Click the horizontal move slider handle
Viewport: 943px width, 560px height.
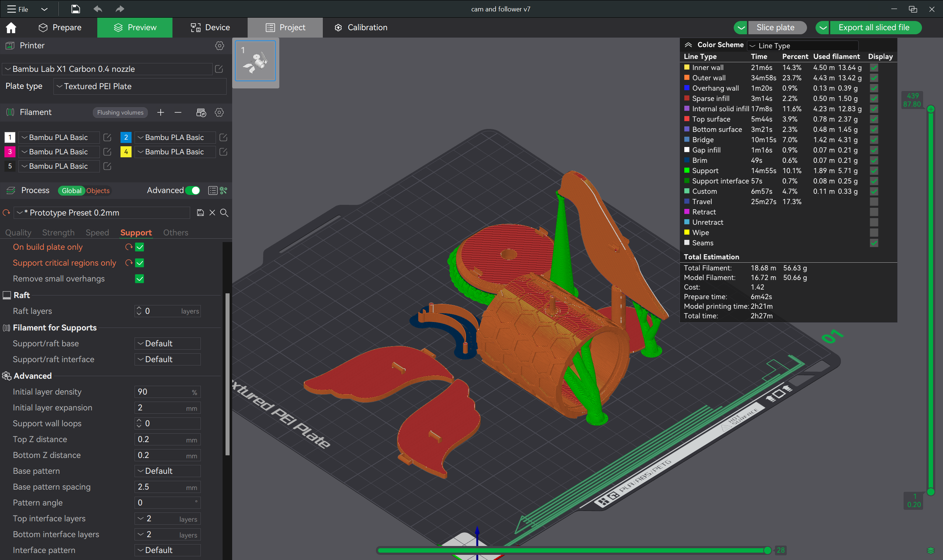(x=767, y=550)
